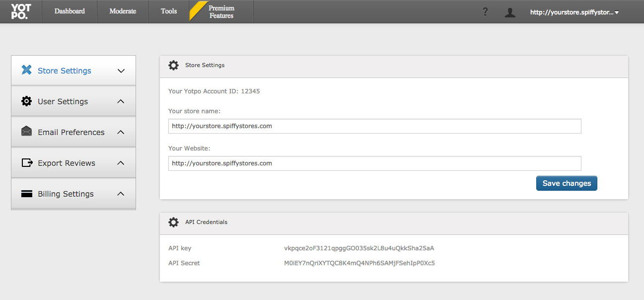Click gear icon in API Credentials header
The width and height of the screenshot is (644, 300).
[x=173, y=222]
